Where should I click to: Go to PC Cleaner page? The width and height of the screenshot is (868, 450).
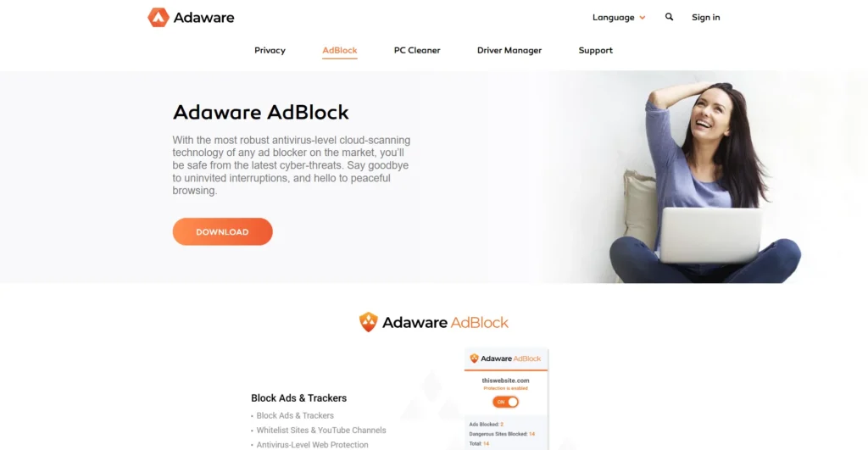point(417,50)
